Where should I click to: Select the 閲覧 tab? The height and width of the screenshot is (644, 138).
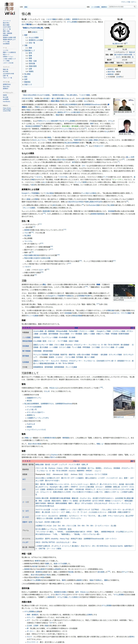[x=88, y=7]
